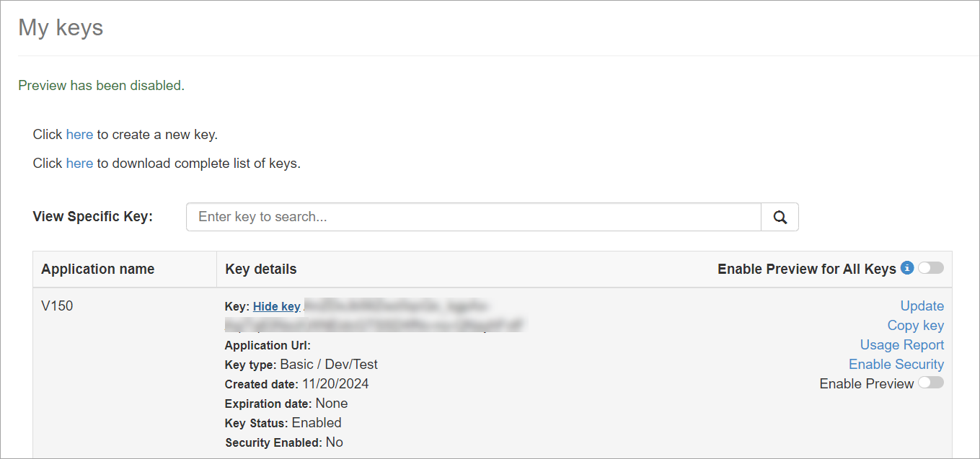Click Key details column header
Viewport: 980px width, 459px height.
click(261, 269)
